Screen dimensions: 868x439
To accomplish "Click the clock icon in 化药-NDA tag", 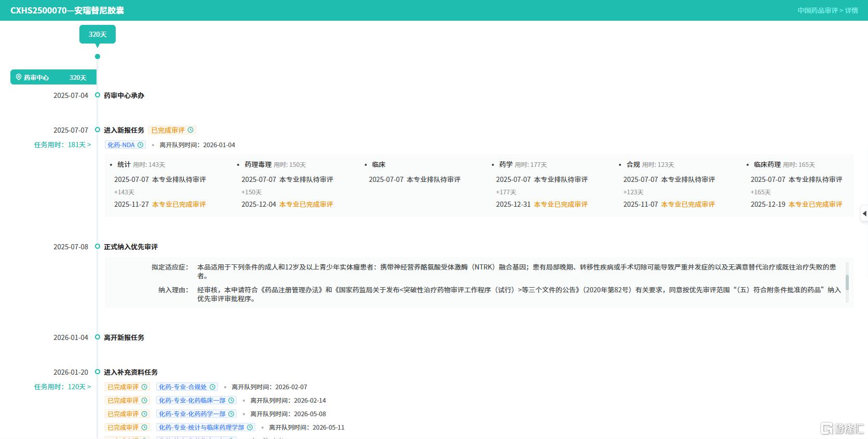I will coord(140,145).
